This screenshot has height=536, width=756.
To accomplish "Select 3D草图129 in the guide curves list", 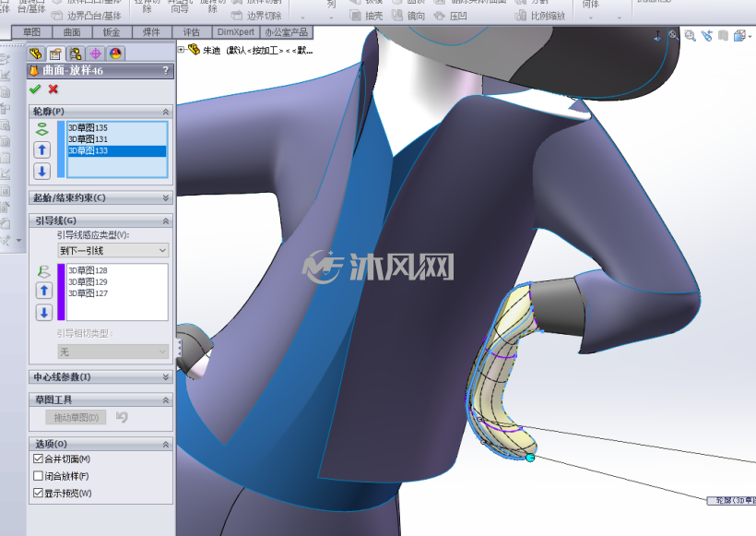I will pos(117,282).
